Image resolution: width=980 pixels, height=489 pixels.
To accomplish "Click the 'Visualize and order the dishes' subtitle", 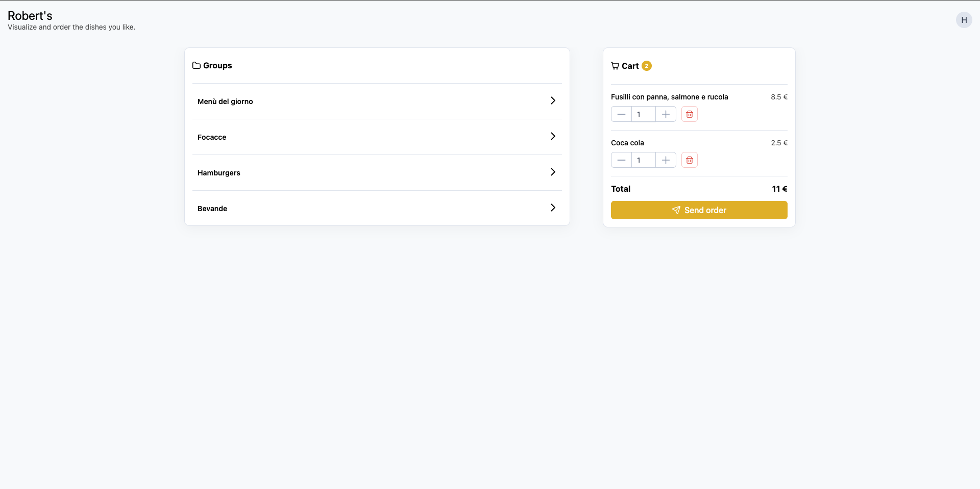I will 71,27.
